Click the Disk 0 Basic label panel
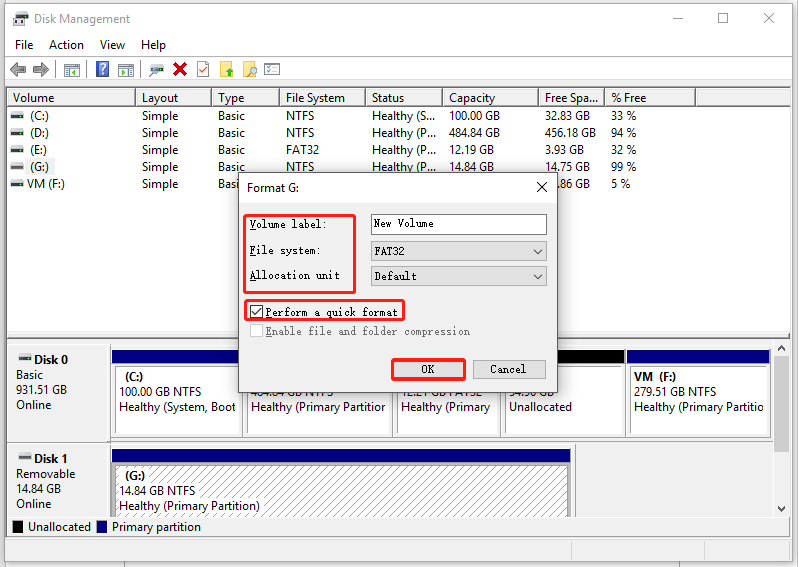 (x=59, y=392)
